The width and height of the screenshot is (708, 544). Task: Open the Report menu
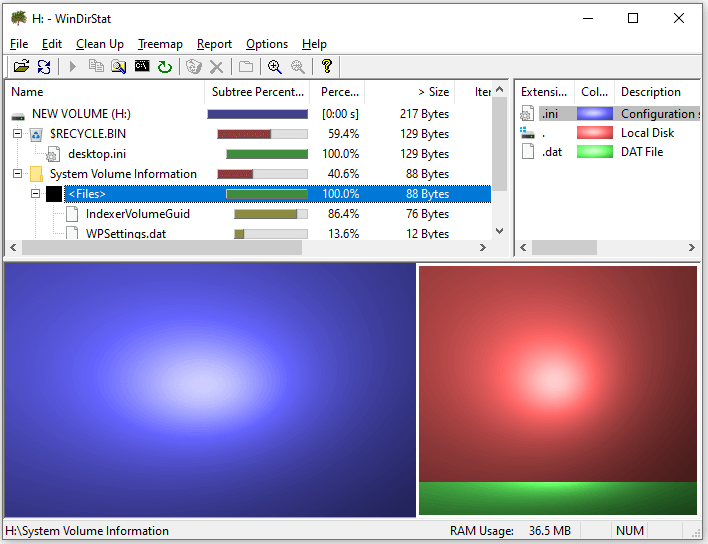(214, 44)
